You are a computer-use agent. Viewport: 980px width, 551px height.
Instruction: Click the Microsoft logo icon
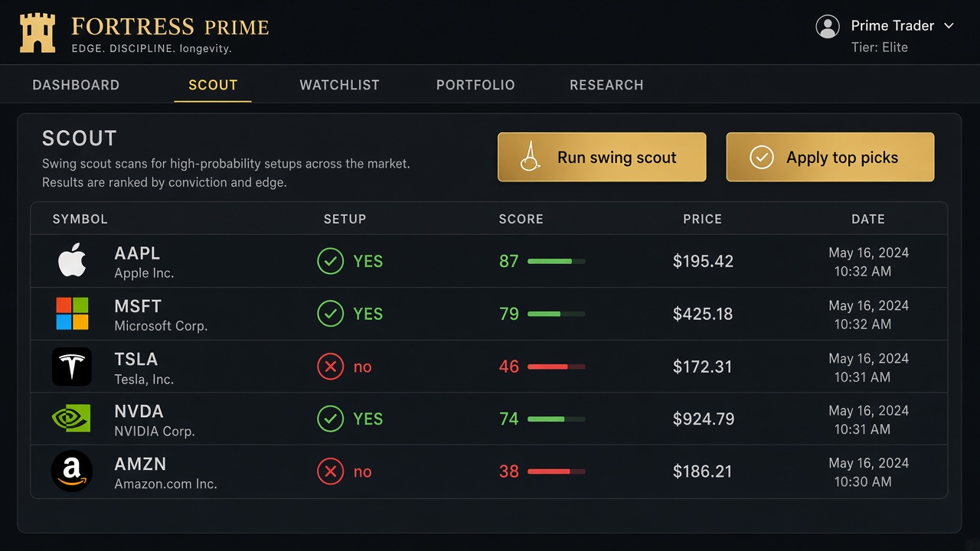coord(72,314)
